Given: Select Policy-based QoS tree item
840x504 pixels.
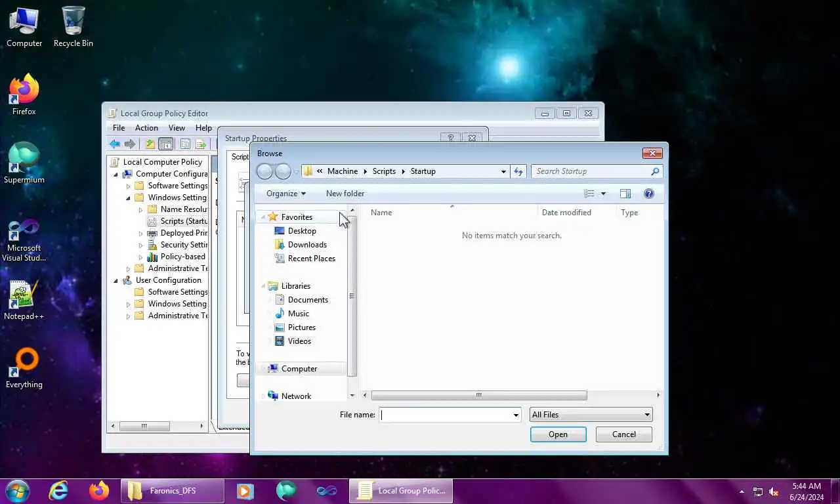Looking at the screenshot, I should pyautogui.click(x=182, y=257).
